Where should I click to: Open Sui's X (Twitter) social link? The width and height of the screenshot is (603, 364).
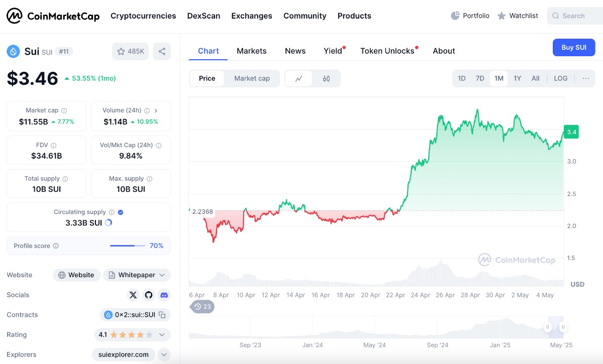[133, 295]
